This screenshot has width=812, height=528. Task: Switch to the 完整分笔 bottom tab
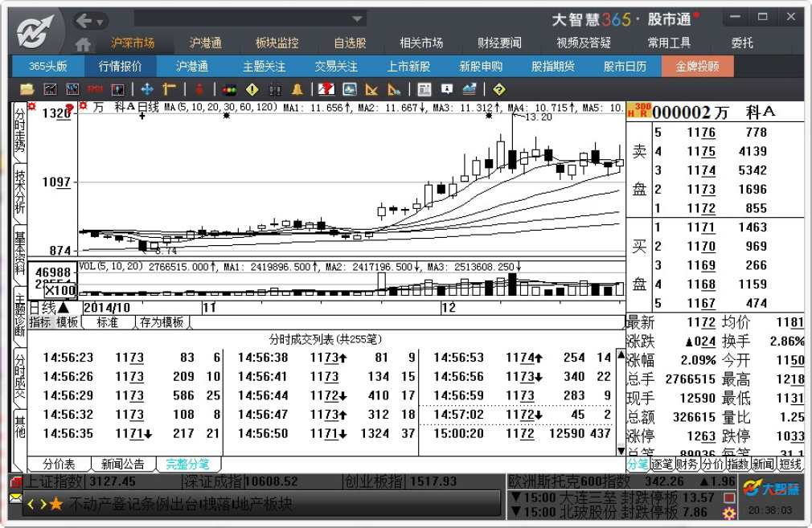(x=187, y=465)
